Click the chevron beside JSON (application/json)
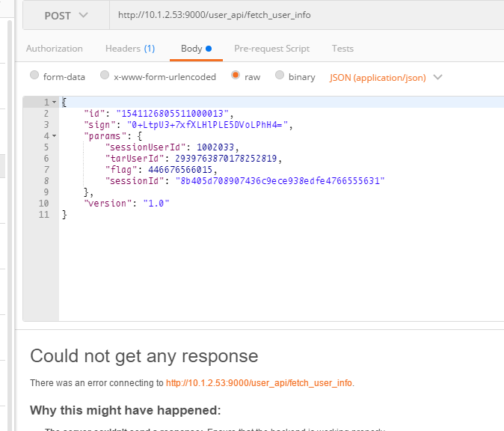 coord(437,77)
